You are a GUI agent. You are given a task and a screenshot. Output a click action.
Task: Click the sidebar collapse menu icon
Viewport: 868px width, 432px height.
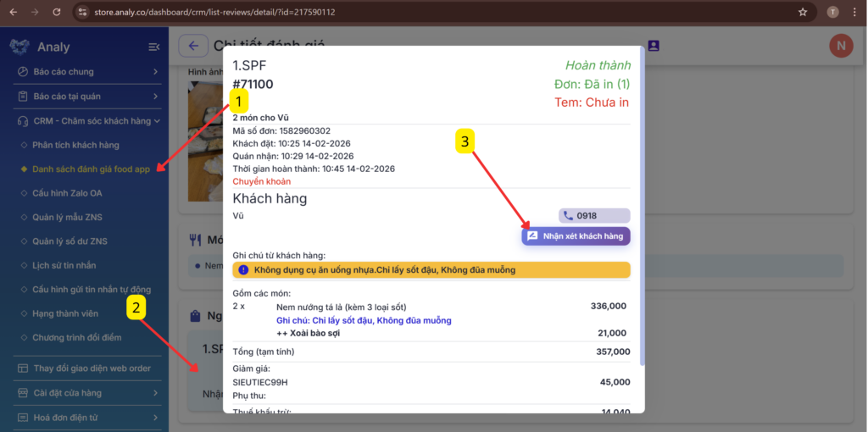[x=154, y=47]
